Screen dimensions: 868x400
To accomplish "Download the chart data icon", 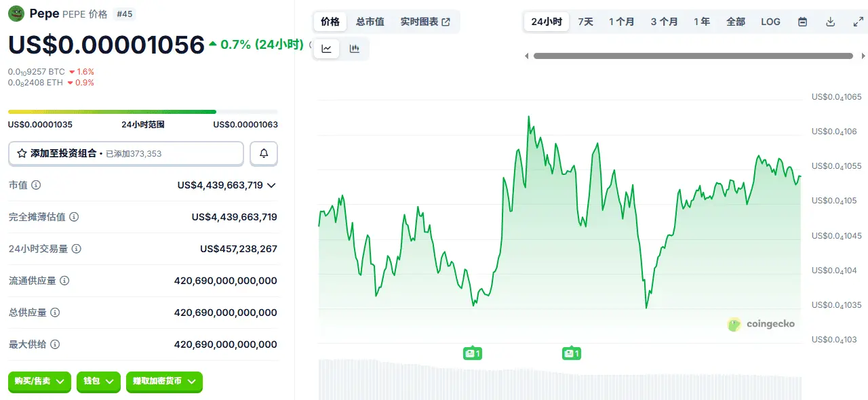I will pyautogui.click(x=830, y=22).
